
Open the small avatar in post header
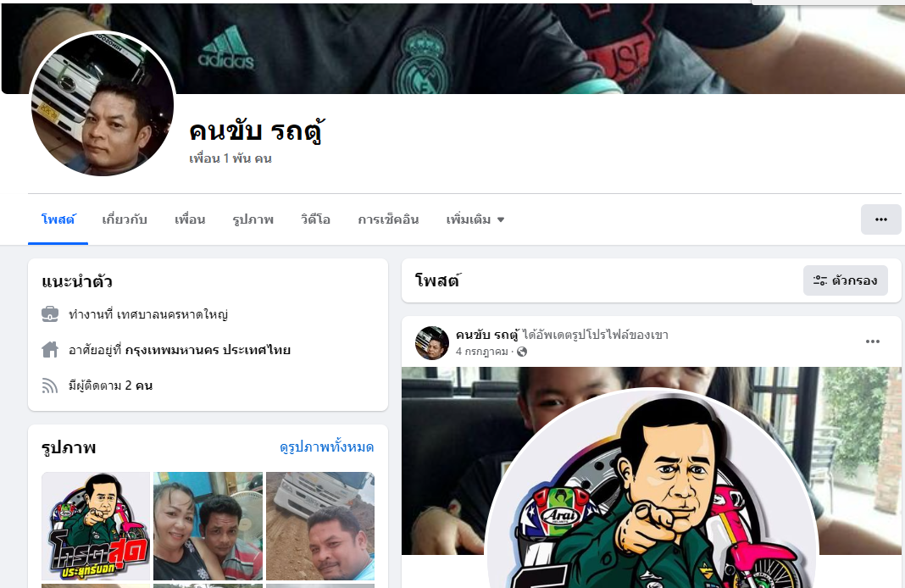point(431,343)
